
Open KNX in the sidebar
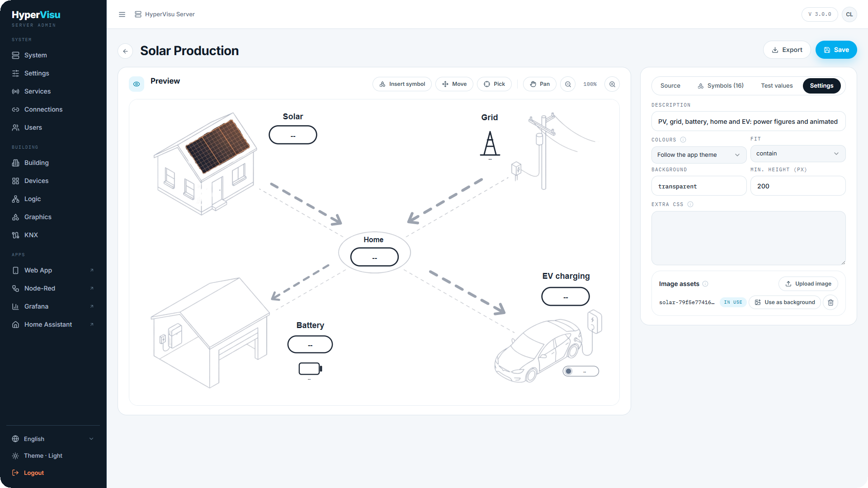coord(53,235)
